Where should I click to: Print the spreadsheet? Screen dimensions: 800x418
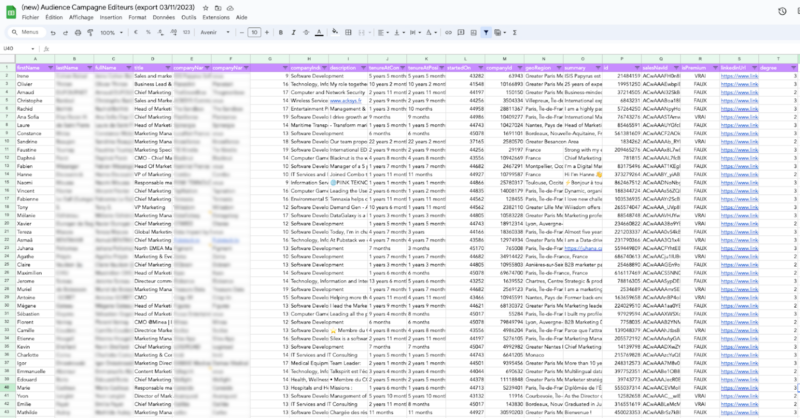point(78,33)
